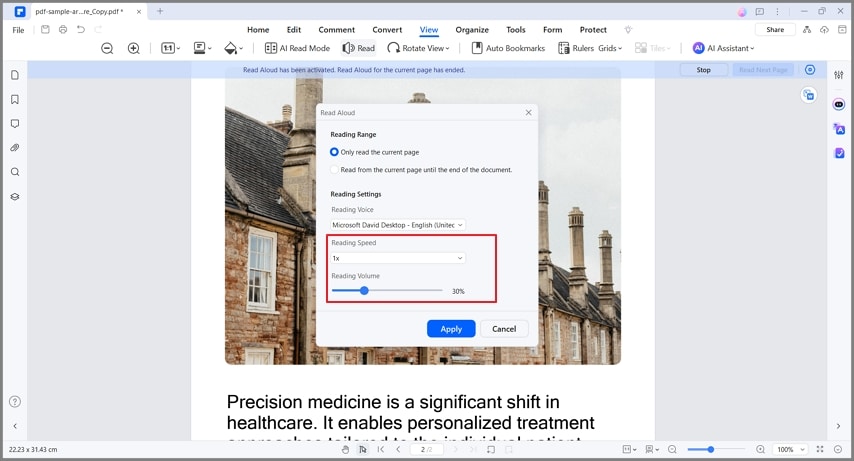Adjust the Reading Volume slider
The image size is (854, 461).
(x=387, y=291)
